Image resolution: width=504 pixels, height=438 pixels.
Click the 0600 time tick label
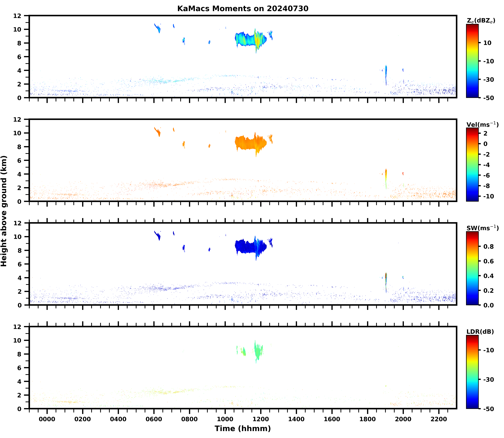point(154,419)
